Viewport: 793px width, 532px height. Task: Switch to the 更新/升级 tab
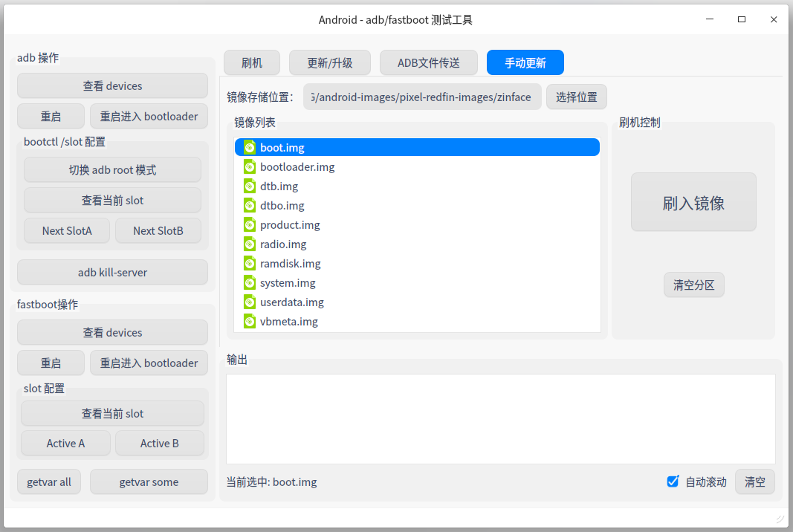(x=330, y=63)
